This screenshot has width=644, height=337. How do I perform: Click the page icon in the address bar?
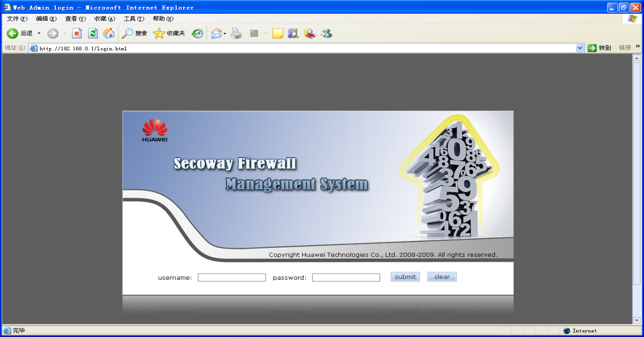tap(34, 48)
